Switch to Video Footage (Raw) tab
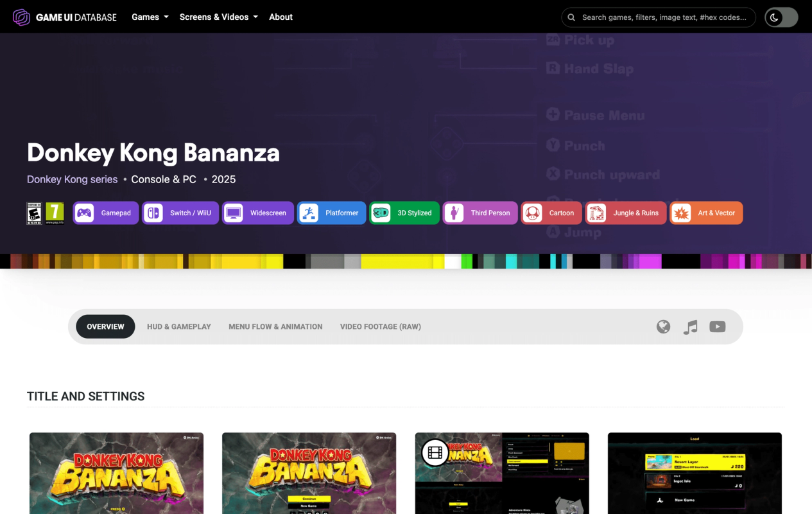This screenshot has width=812, height=514. pyautogui.click(x=381, y=326)
